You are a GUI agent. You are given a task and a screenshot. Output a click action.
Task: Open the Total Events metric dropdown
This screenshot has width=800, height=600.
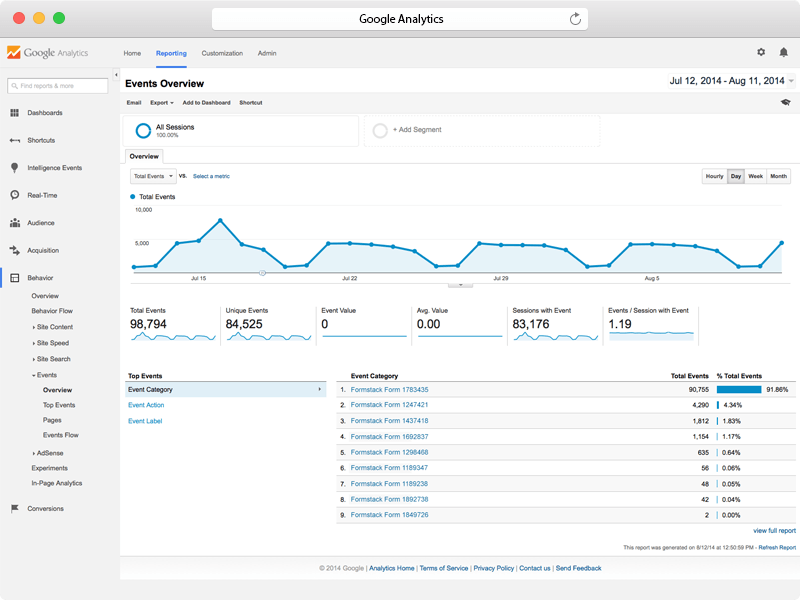(153, 176)
